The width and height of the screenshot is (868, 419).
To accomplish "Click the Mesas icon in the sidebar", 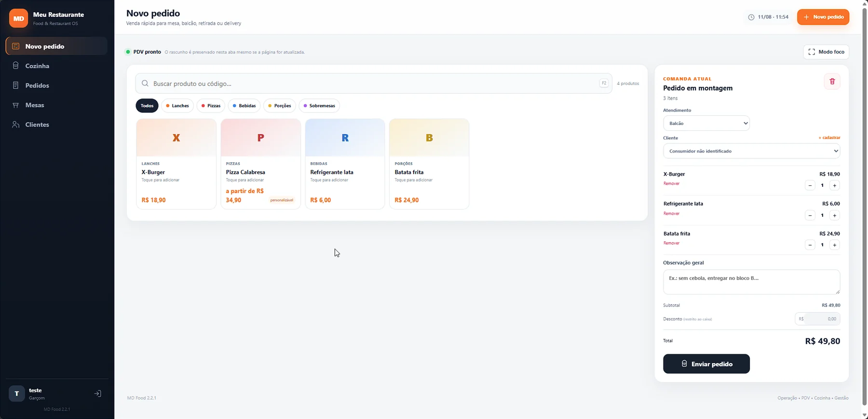I will click(16, 105).
